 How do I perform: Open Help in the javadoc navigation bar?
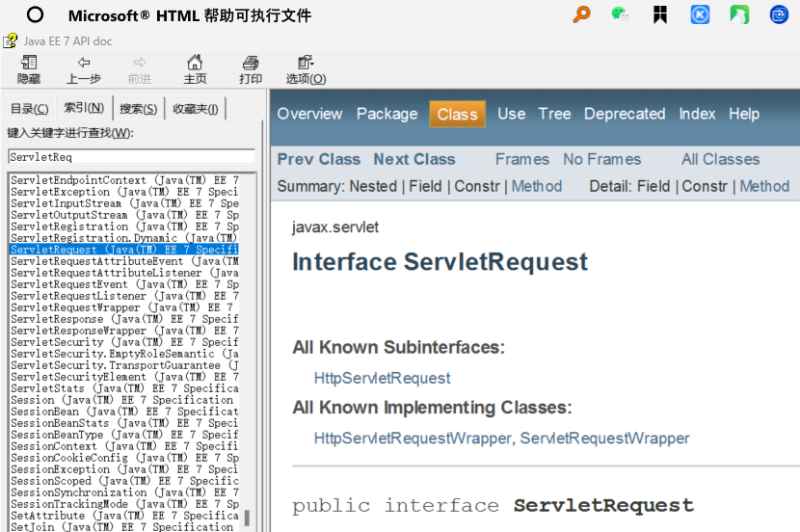click(744, 114)
